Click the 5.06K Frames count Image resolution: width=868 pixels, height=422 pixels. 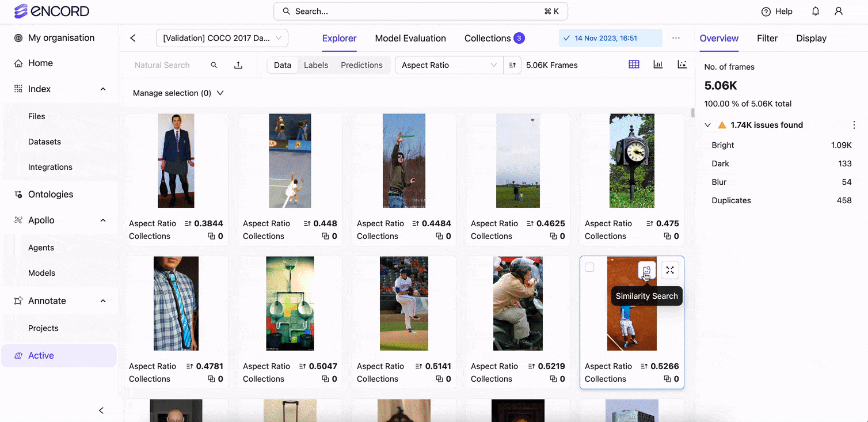tap(551, 65)
